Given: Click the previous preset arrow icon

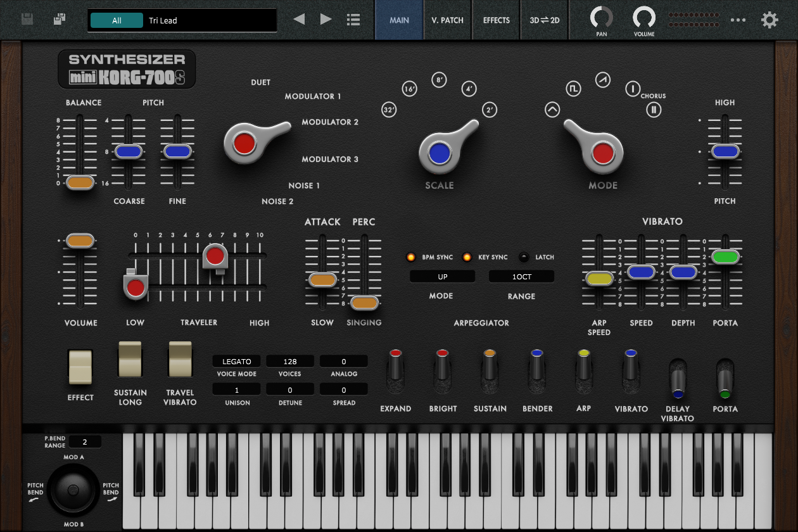Looking at the screenshot, I should tap(299, 19).
